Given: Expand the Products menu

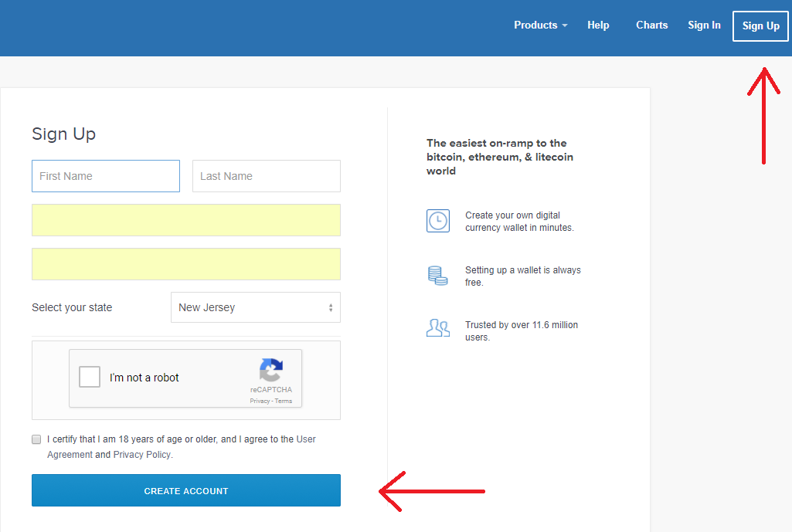Looking at the screenshot, I should click(x=540, y=25).
